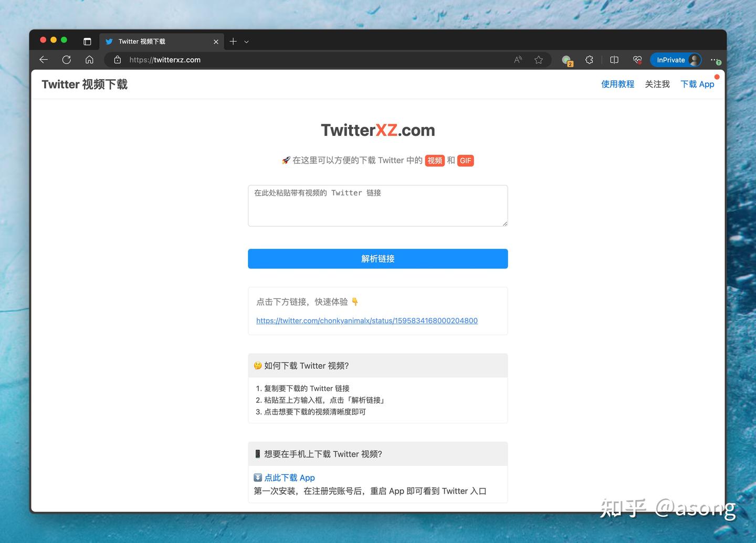The width and height of the screenshot is (756, 543).
Task: Click the 解析链接 button
Action: point(377,259)
